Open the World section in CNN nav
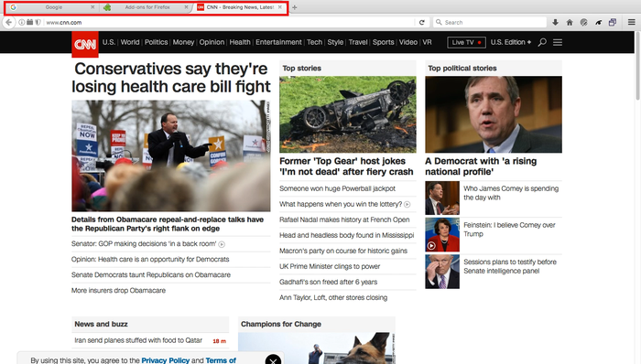Viewport: 641px width, 364px height. (130, 42)
